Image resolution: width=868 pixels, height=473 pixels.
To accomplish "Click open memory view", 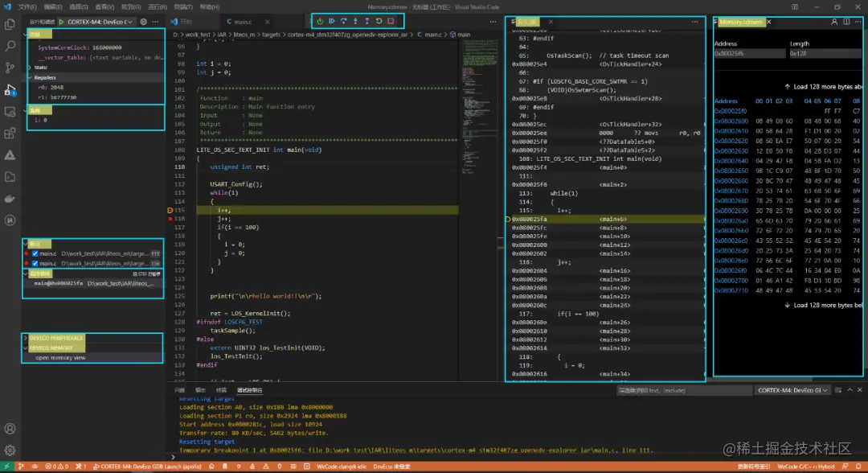I will click(x=60, y=358).
